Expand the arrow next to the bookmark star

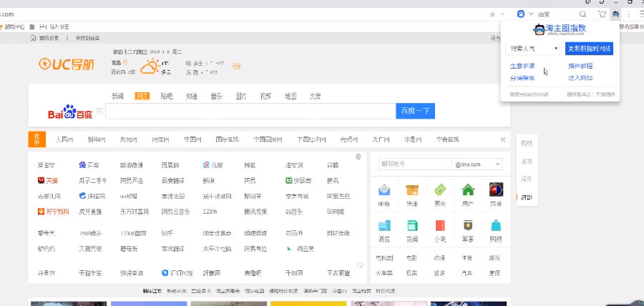[502, 14]
